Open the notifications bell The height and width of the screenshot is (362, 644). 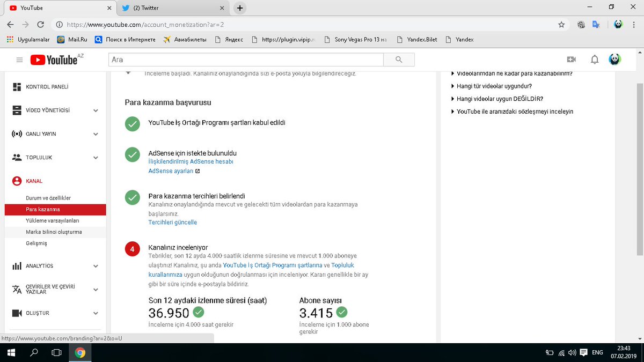pyautogui.click(x=595, y=60)
